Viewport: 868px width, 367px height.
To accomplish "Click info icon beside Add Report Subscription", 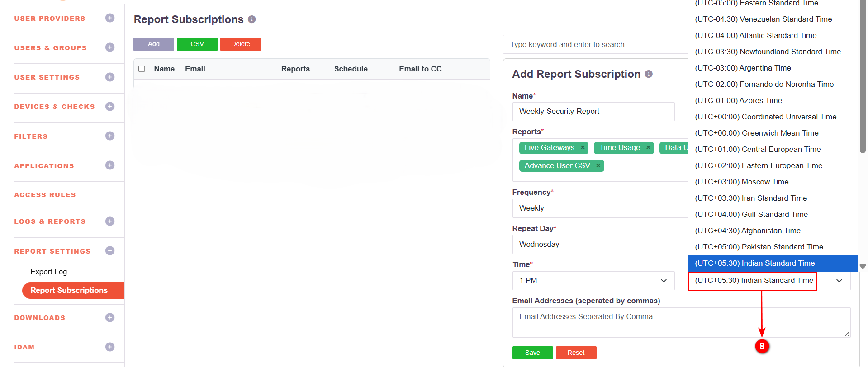I will (649, 74).
